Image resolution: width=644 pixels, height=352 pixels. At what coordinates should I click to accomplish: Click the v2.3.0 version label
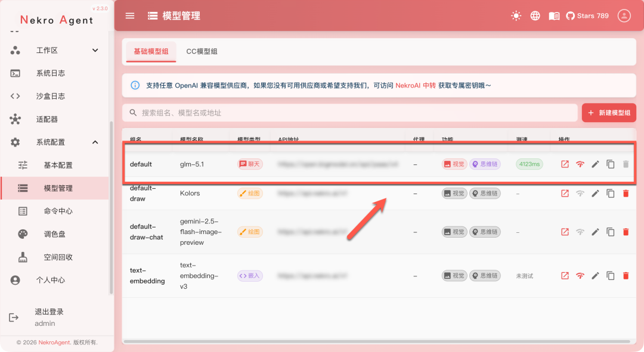(100, 8)
